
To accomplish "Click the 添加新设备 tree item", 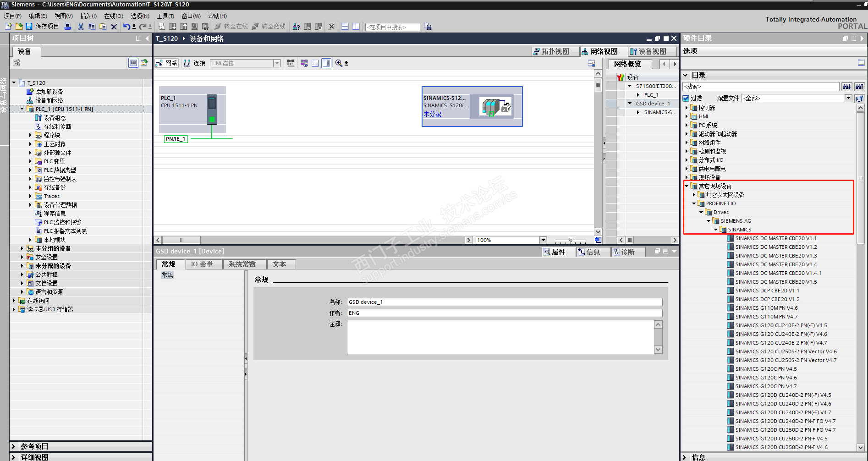I will (x=49, y=92).
